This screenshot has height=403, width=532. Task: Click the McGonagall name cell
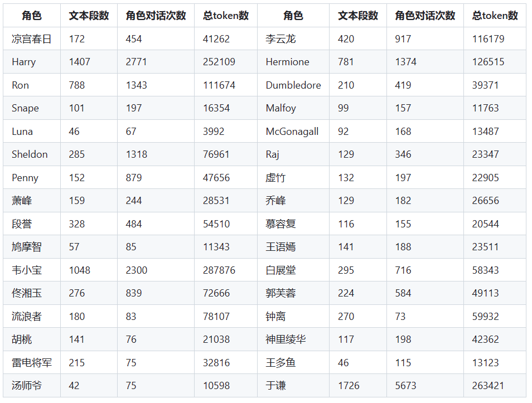(293, 132)
